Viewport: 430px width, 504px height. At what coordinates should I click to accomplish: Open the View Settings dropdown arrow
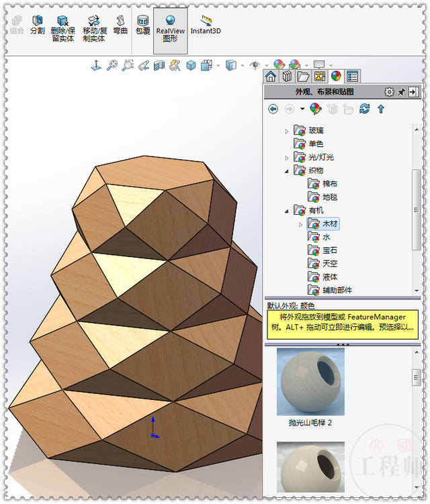[331, 66]
